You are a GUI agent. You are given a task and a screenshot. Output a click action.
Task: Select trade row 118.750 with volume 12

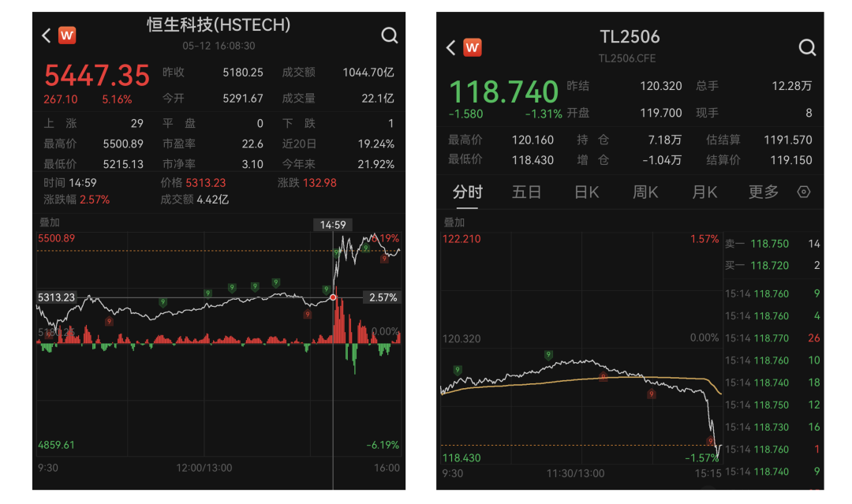click(772, 405)
